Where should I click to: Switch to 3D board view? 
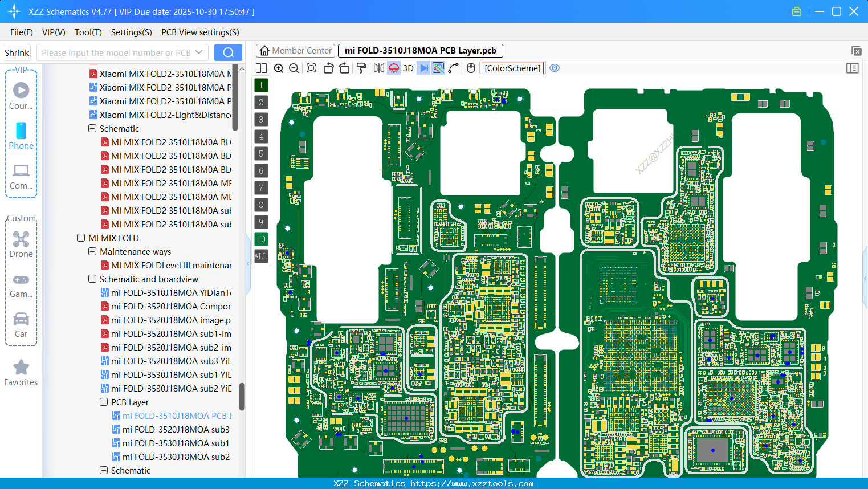pyautogui.click(x=408, y=68)
